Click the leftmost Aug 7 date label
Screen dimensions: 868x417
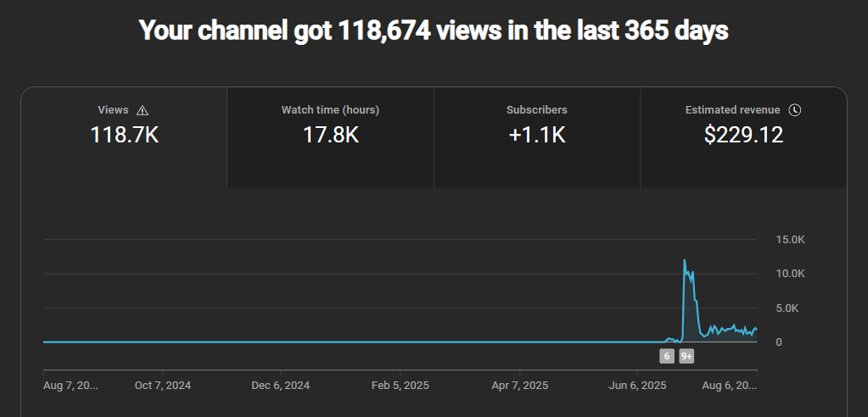tap(70, 385)
